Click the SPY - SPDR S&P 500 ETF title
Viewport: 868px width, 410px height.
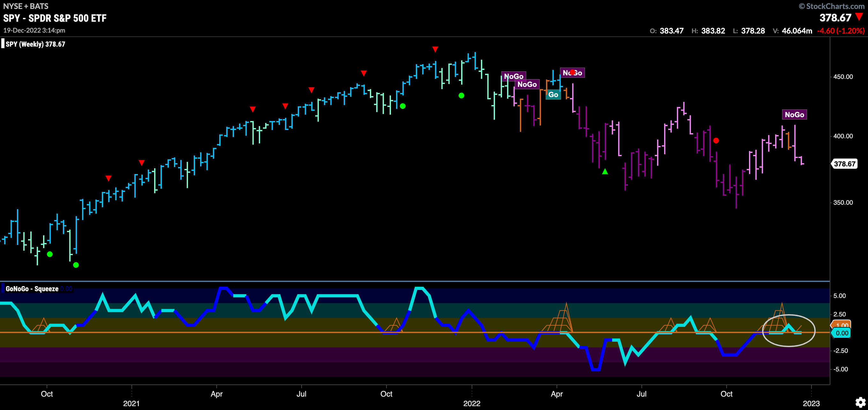[55, 18]
